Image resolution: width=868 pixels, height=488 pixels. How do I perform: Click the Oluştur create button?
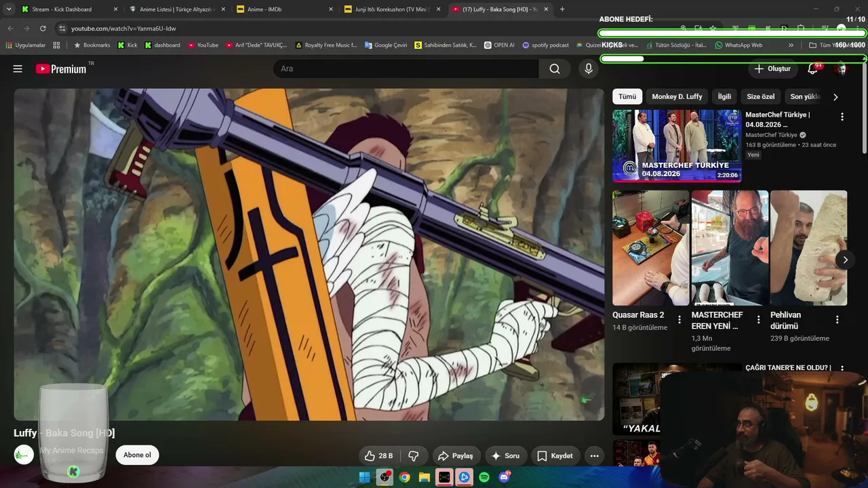coord(772,68)
